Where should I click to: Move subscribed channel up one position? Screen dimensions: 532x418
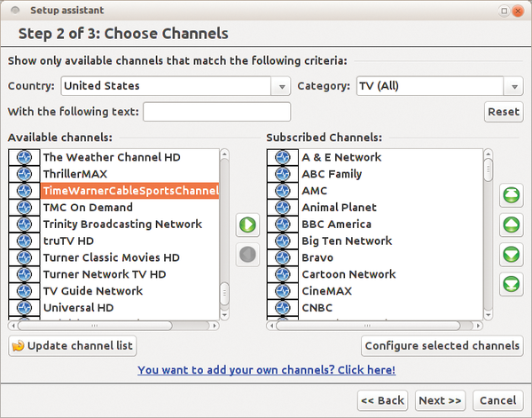click(x=512, y=225)
